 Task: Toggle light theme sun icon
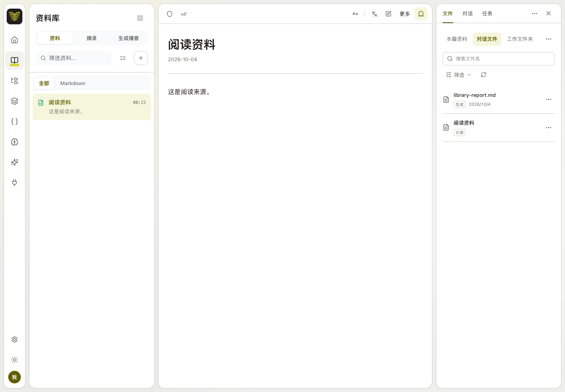(x=15, y=360)
